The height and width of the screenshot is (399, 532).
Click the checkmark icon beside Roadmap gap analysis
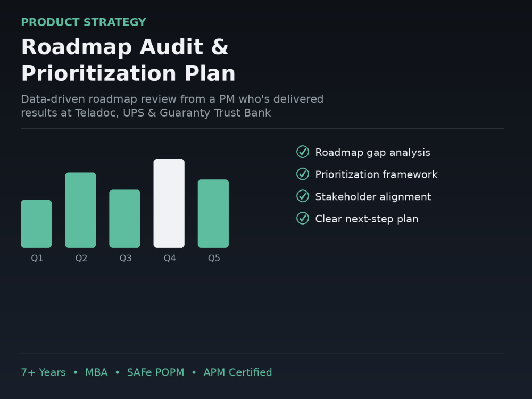[x=303, y=152]
